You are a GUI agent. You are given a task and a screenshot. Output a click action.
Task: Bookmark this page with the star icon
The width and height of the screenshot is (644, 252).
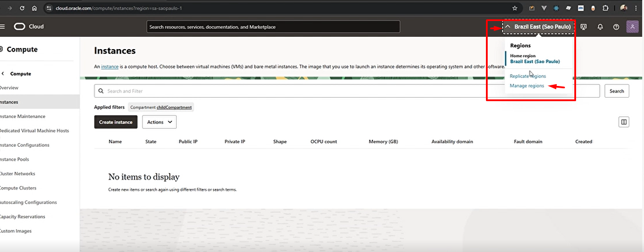coord(515,9)
